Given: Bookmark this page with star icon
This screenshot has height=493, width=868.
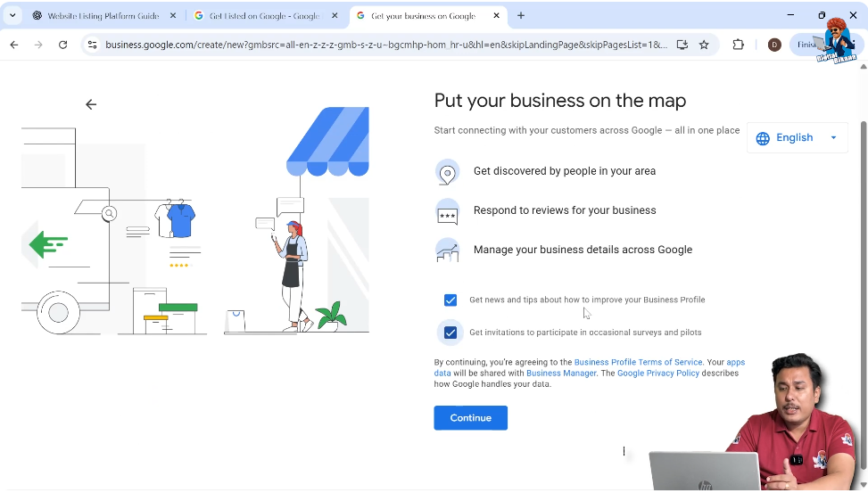Looking at the screenshot, I should pos(704,45).
